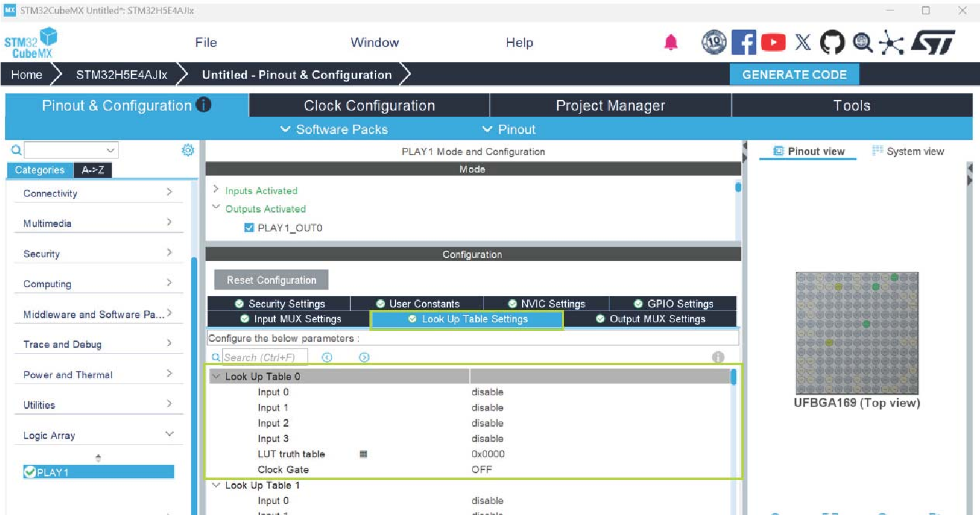Switch to the Clock Configuration tab

(x=369, y=106)
